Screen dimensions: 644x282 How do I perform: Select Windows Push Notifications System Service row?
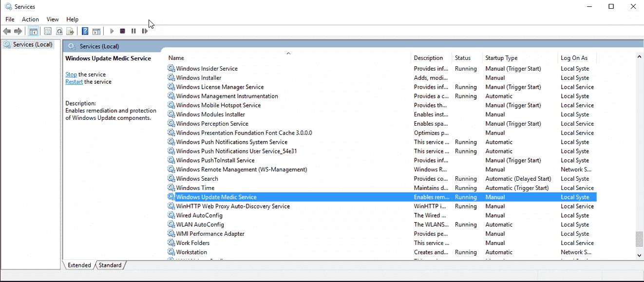click(x=381, y=142)
